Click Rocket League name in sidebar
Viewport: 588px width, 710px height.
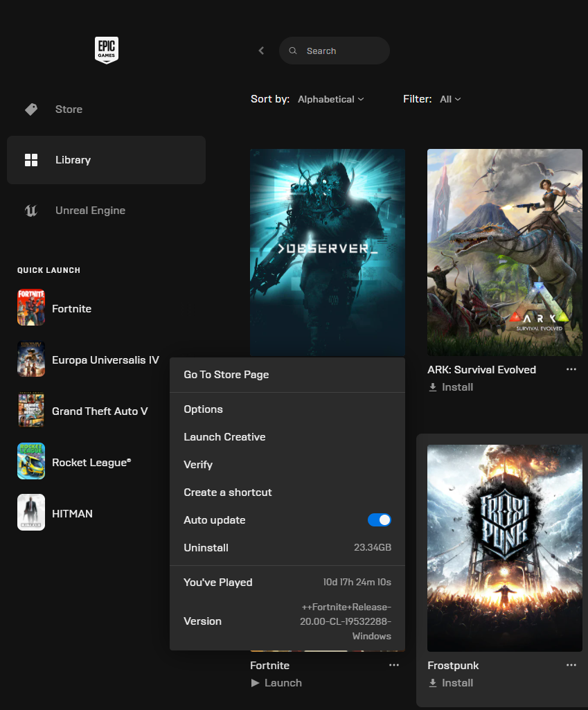tap(91, 462)
